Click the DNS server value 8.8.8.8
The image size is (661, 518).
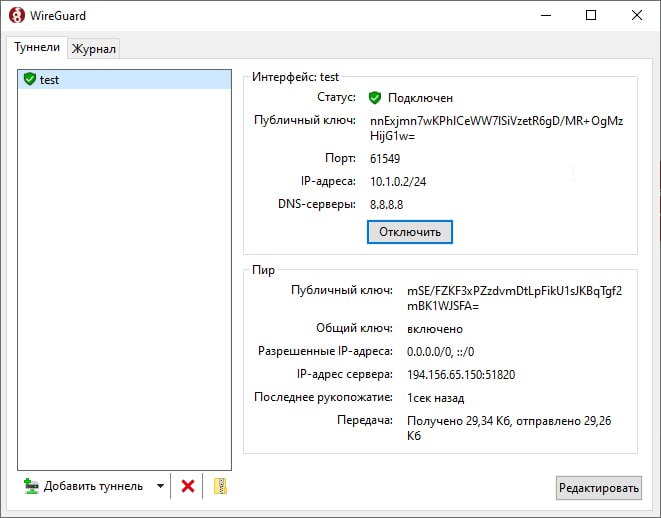point(387,204)
